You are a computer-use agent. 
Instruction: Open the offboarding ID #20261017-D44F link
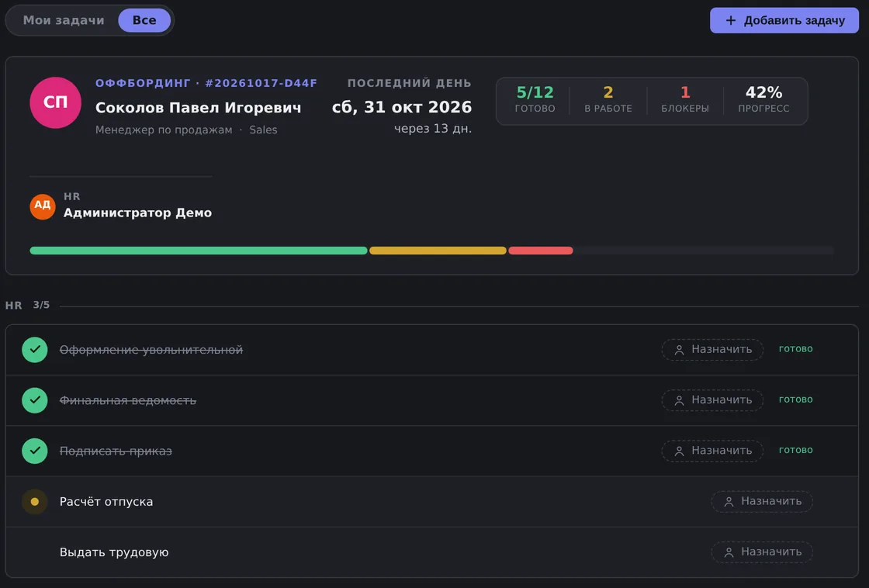tap(261, 83)
